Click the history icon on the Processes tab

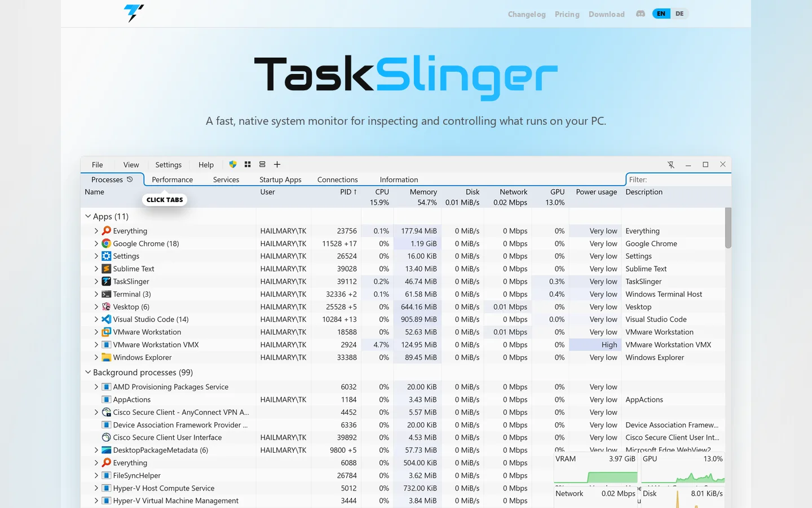[130, 179]
